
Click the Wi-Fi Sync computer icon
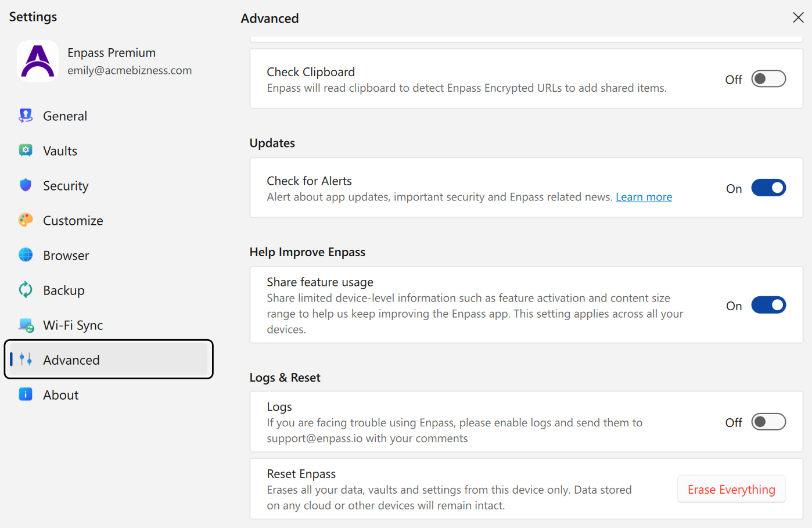pyautogui.click(x=26, y=325)
